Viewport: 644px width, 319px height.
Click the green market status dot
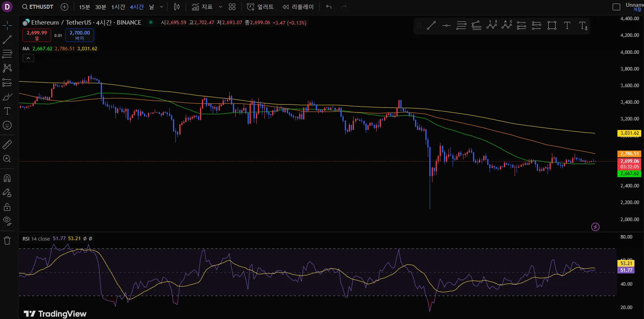[151, 22]
